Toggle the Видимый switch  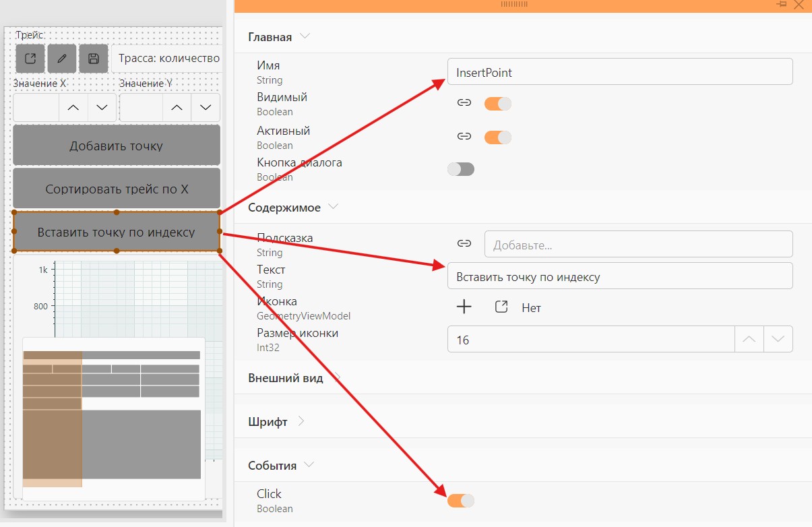click(x=498, y=104)
